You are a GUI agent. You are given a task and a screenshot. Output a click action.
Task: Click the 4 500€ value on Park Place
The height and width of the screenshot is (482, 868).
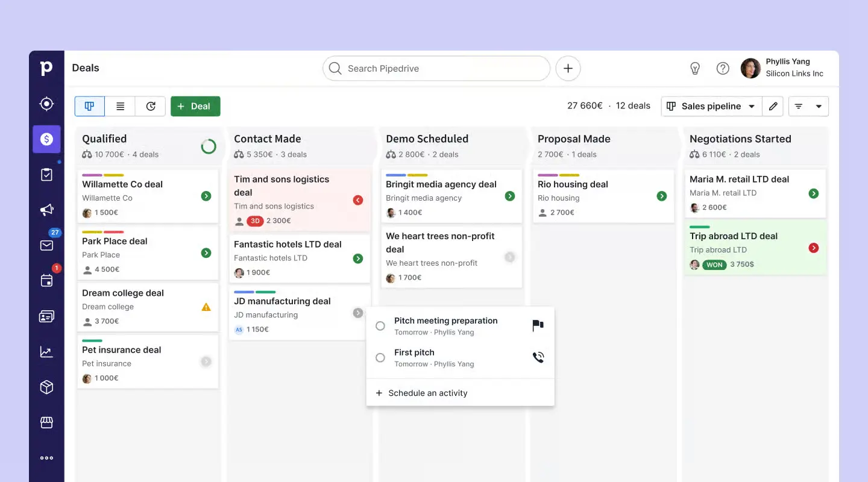107,269
